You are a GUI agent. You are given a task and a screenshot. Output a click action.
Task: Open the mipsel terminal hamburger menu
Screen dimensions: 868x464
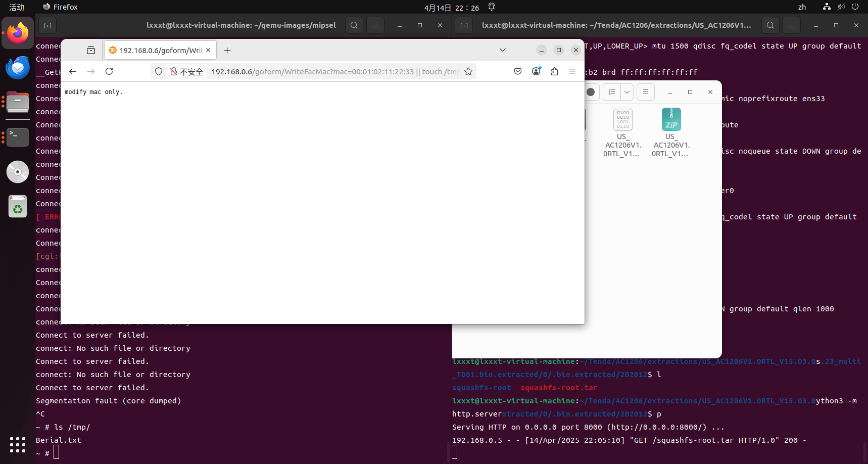tap(375, 25)
